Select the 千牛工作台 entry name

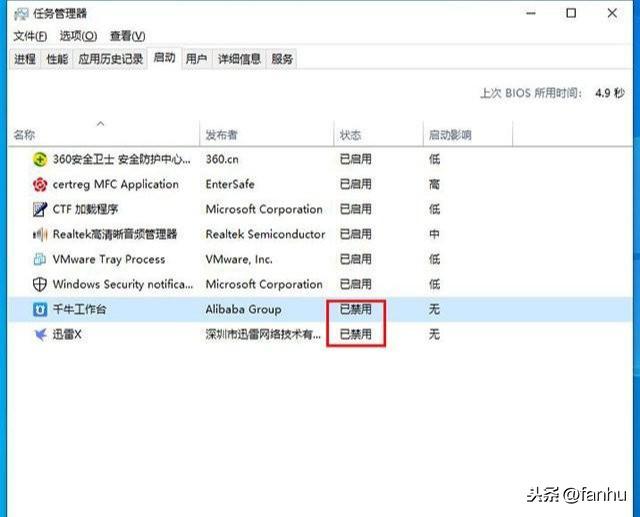coord(79,309)
